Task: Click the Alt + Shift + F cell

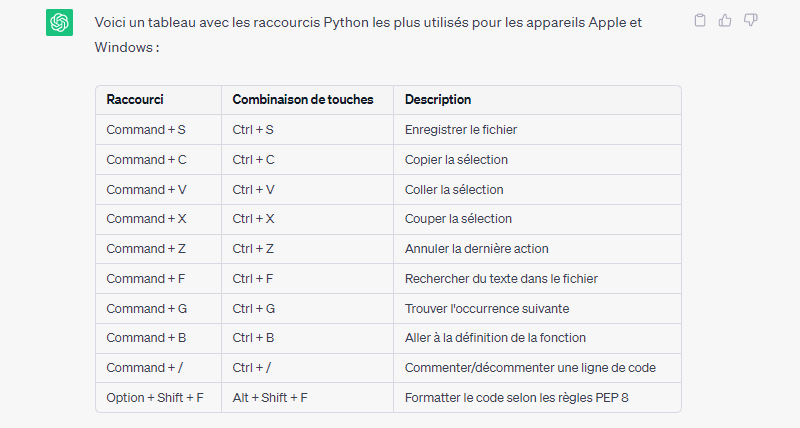Action: (x=269, y=398)
